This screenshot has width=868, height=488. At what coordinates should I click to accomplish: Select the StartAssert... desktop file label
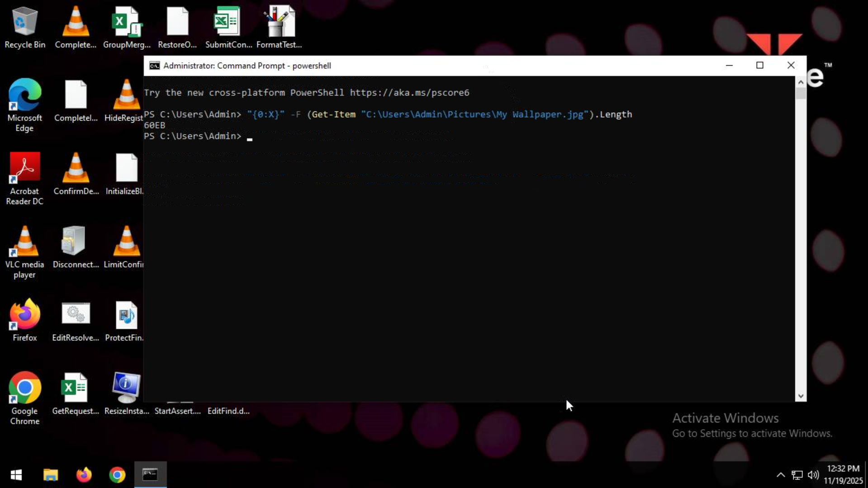click(177, 411)
